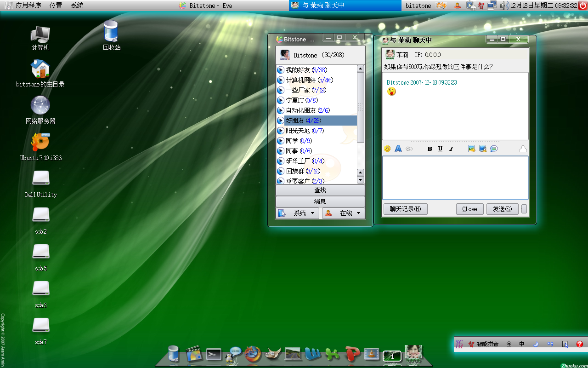
Task: Select the 同学 (0/9) group row
Action: click(317, 141)
